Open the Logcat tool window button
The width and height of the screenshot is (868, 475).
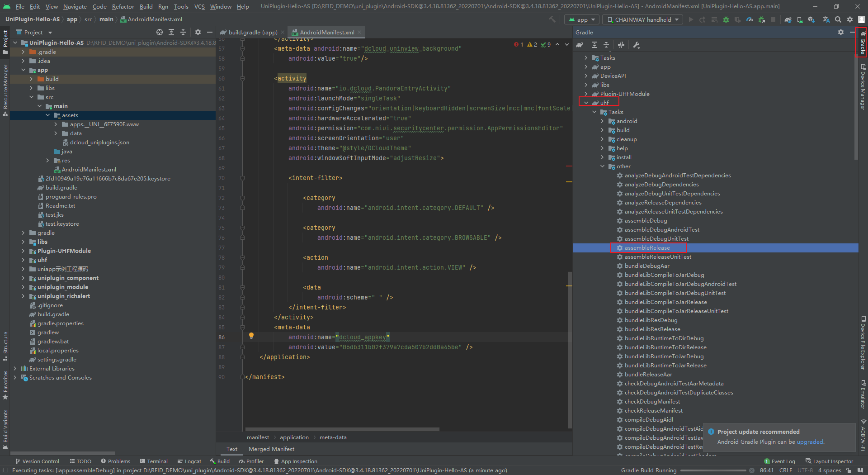(189, 461)
